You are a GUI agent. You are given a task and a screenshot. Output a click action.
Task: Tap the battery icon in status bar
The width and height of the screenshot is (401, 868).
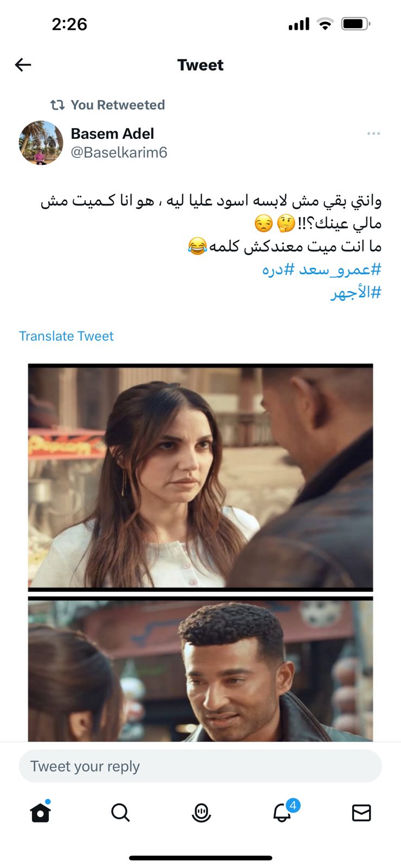click(x=356, y=24)
